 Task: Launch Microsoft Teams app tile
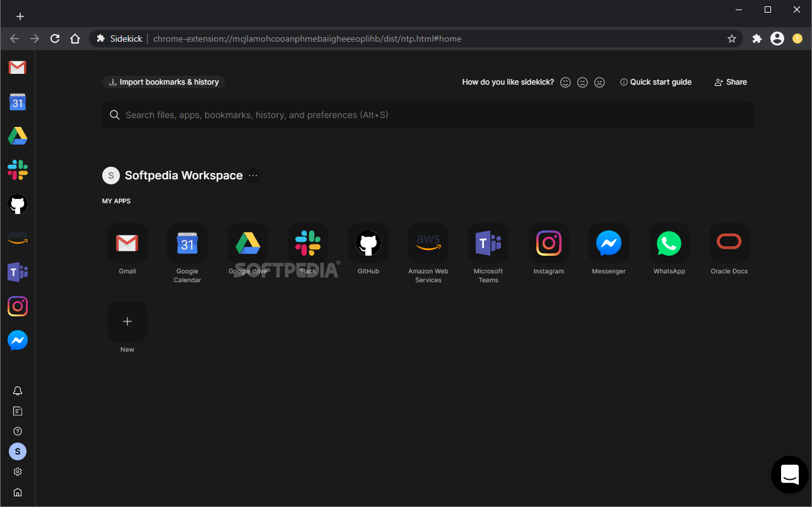(488, 243)
